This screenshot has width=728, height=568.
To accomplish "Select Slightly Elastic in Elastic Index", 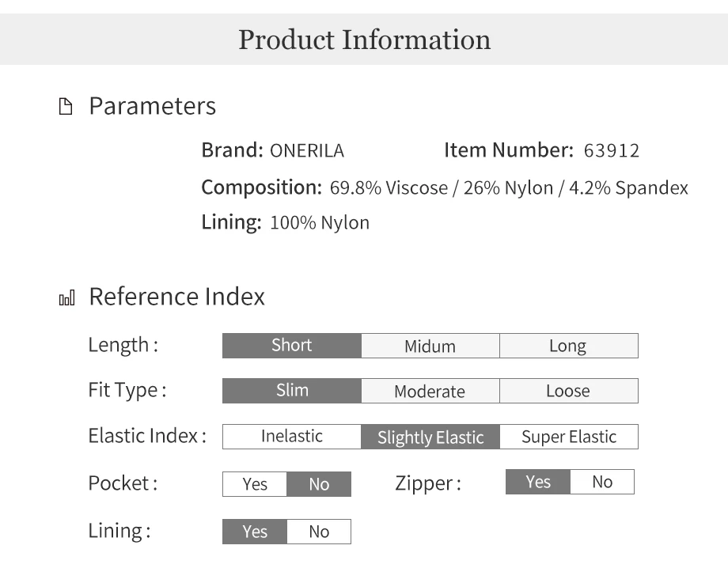I will click(430, 437).
